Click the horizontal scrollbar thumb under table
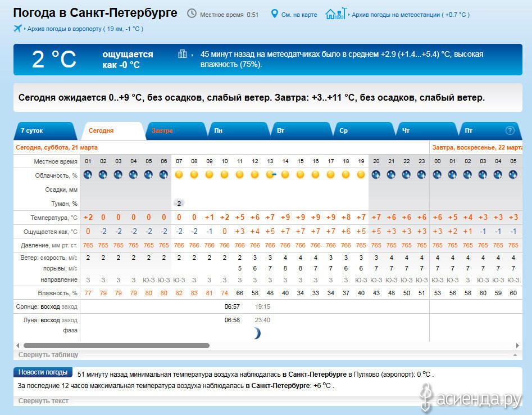The image size is (532, 415). [116, 345]
